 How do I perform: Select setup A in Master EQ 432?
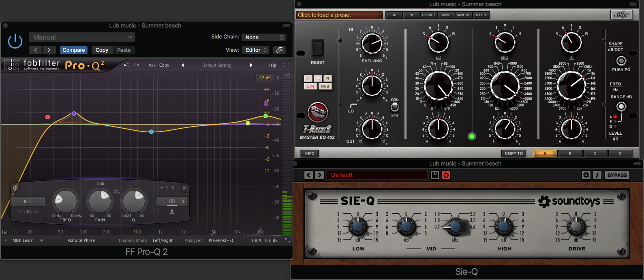click(545, 153)
